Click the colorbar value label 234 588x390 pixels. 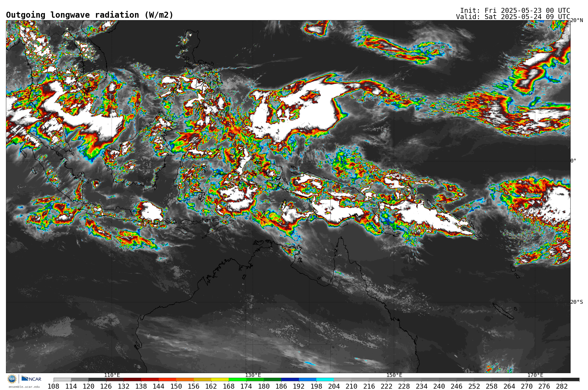point(421,386)
